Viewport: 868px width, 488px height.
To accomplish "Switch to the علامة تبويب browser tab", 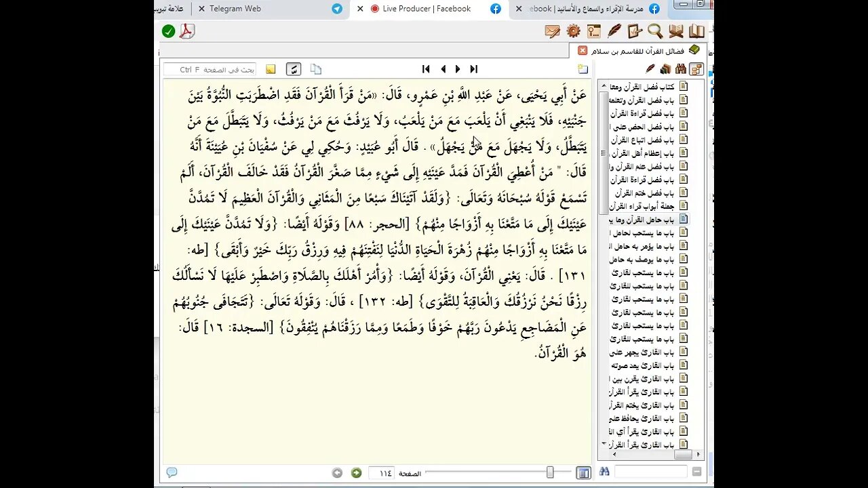I will 171,9.
